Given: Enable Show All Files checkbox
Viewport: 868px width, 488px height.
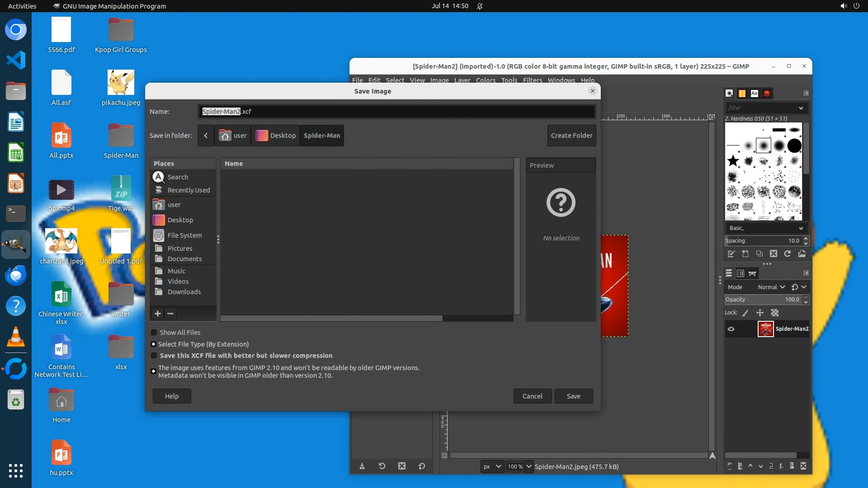Looking at the screenshot, I should pyautogui.click(x=154, y=333).
